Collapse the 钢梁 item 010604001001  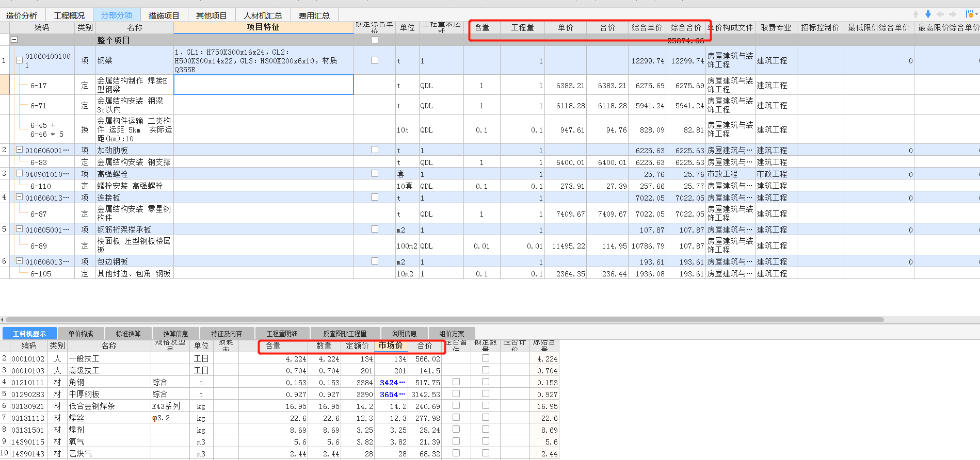pos(19,60)
